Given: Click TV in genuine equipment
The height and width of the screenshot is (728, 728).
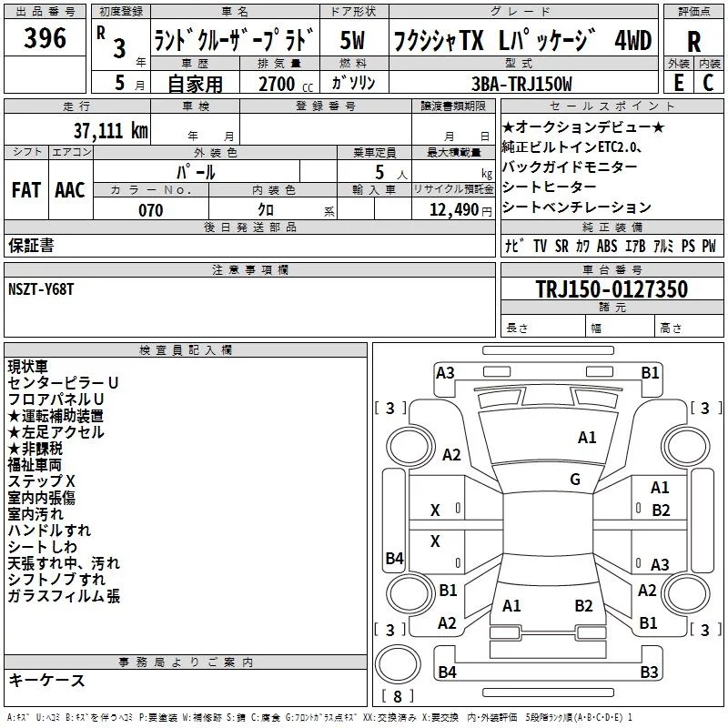Looking at the screenshot, I should [x=540, y=246].
